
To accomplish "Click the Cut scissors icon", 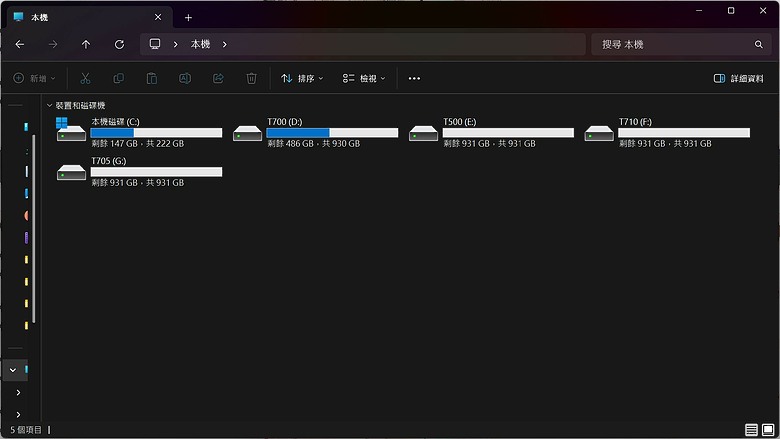I will [85, 79].
